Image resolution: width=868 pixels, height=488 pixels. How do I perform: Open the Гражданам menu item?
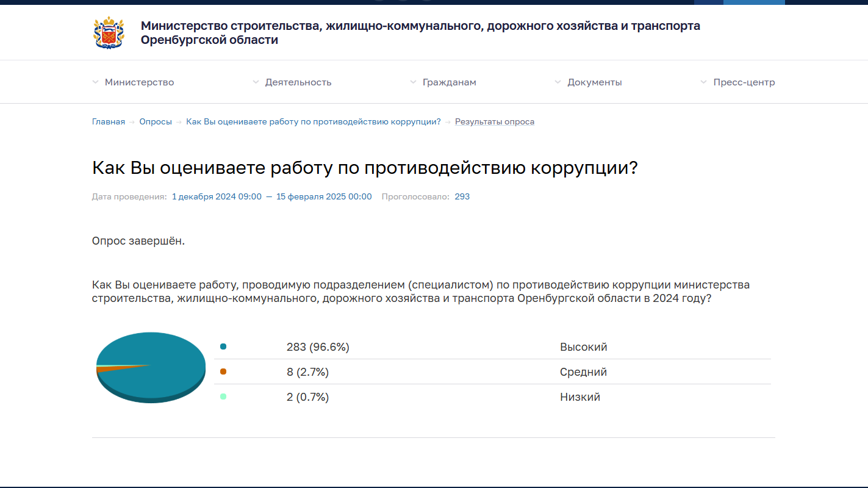coord(449,82)
